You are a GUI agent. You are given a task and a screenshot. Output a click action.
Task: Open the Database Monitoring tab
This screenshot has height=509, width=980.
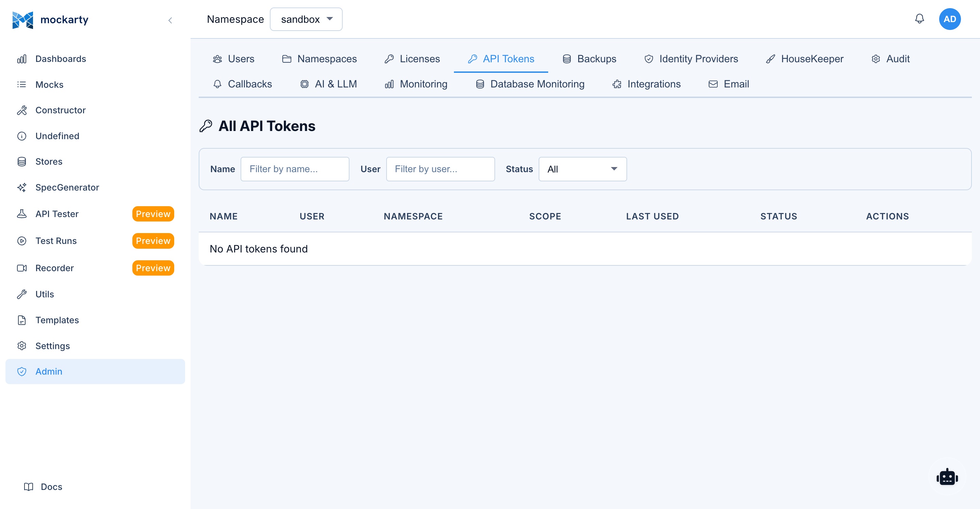click(530, 84)
